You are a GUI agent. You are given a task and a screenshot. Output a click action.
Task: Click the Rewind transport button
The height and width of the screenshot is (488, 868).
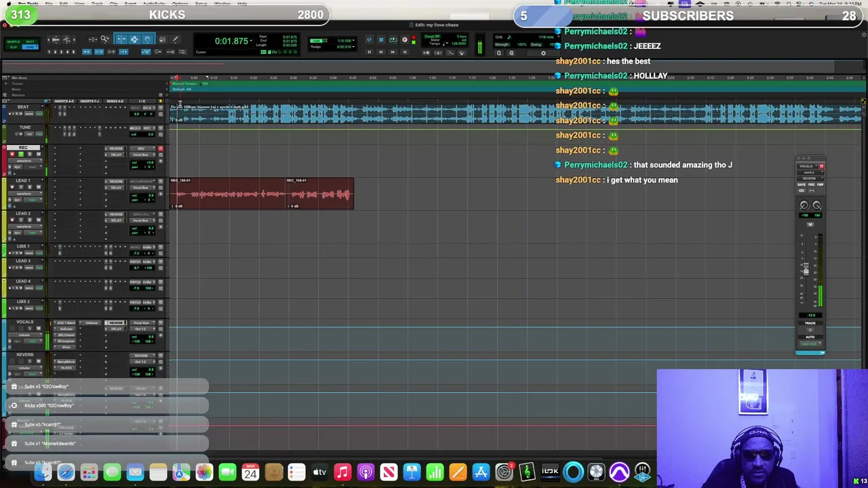pos(380,52)
